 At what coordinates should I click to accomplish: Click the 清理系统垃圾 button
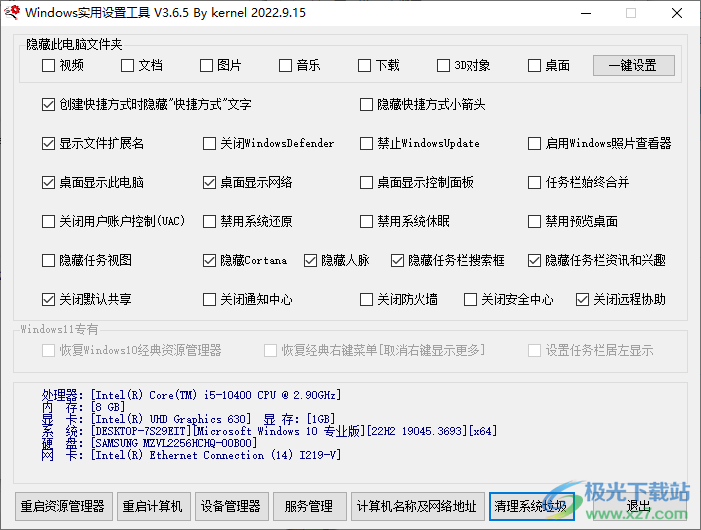tap(532, 506)
